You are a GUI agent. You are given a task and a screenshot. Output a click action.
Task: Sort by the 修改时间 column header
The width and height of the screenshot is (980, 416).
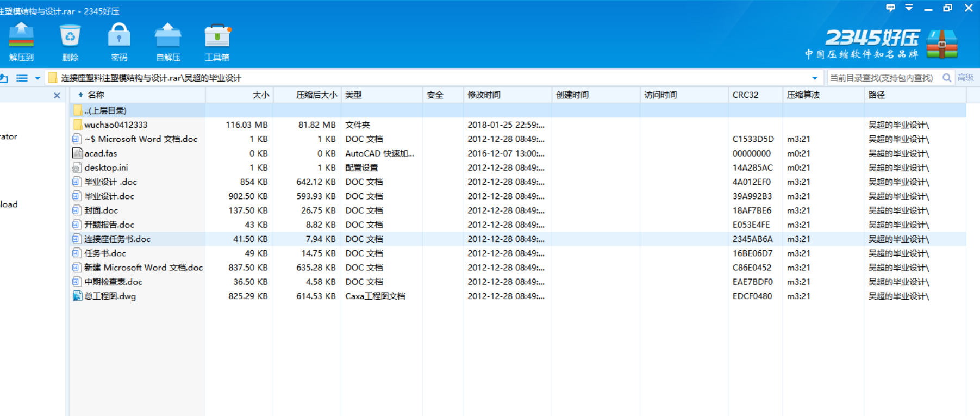tap(508, 95)
